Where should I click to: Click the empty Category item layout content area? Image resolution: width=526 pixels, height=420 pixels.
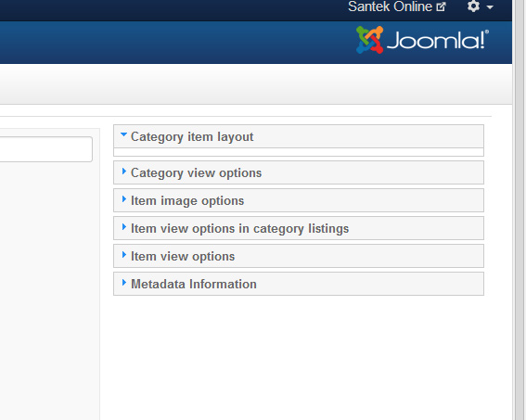point(299,152)
